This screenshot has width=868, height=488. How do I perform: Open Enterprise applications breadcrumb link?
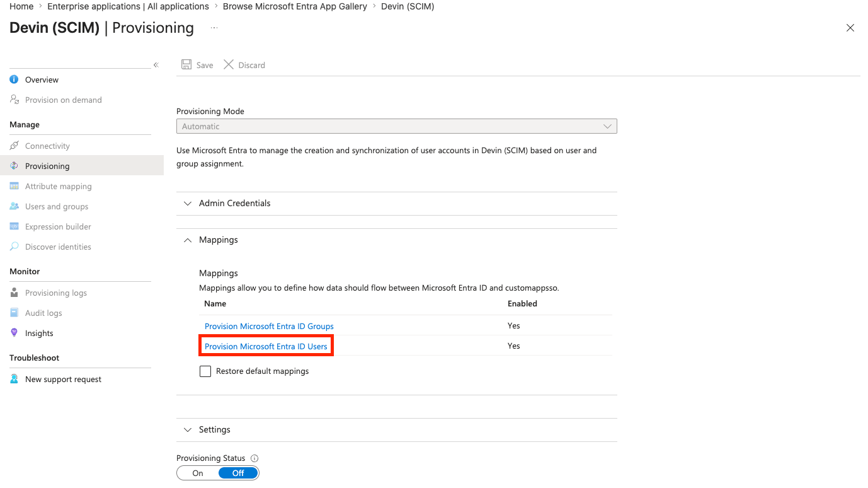pyautogui.click(x=128, y=6)
